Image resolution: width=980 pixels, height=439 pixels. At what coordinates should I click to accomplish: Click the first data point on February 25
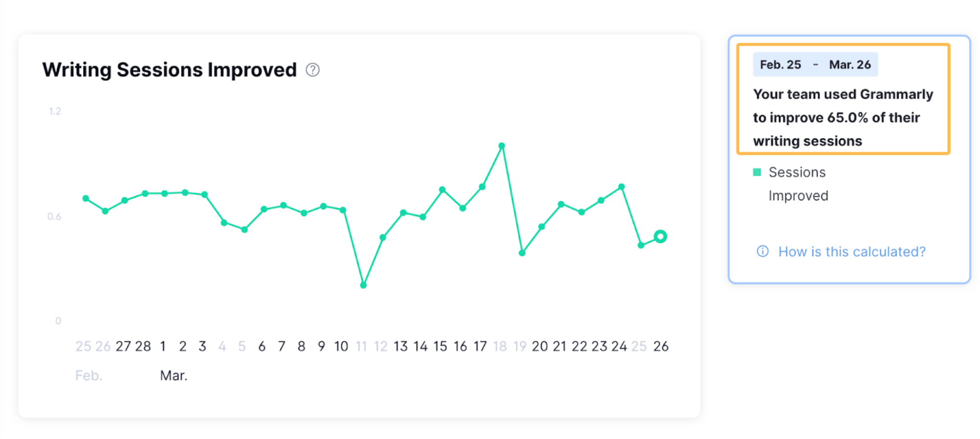pos(85,198)
